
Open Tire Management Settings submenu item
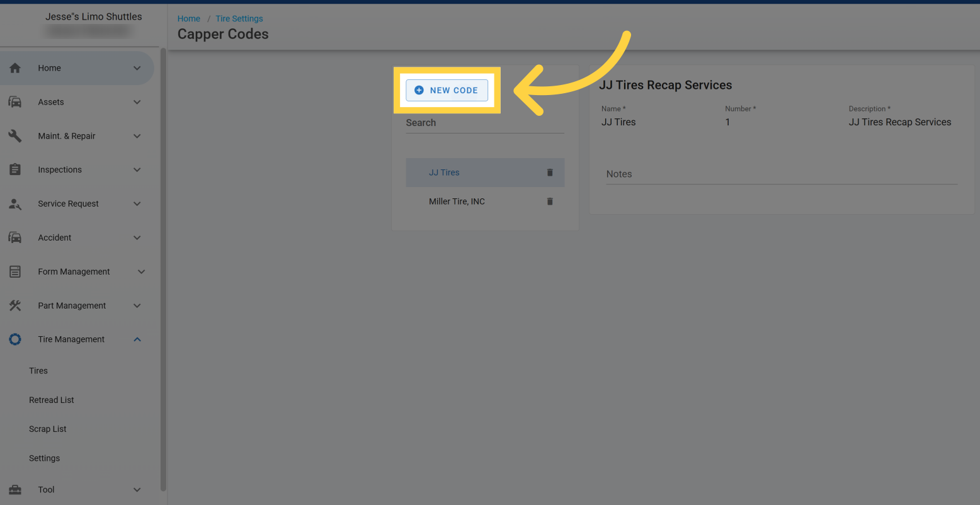(x=45, y=458)
